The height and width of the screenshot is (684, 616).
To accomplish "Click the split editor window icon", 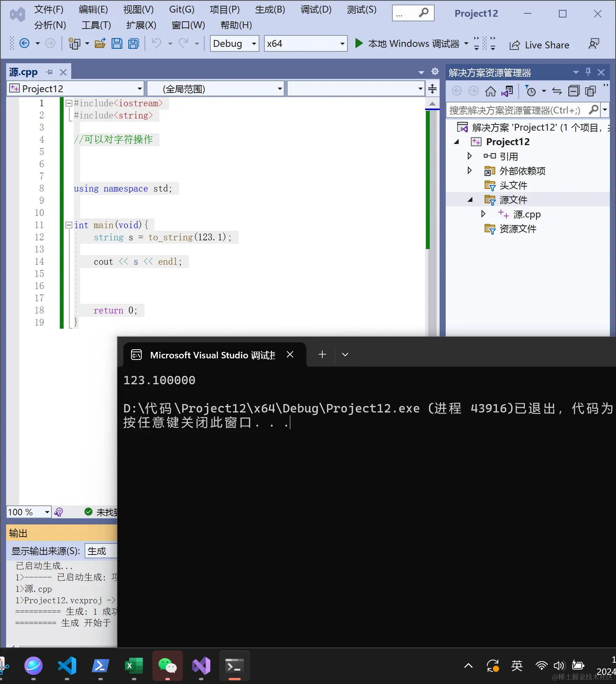I will pyautogui.click(x=432, y=89).
